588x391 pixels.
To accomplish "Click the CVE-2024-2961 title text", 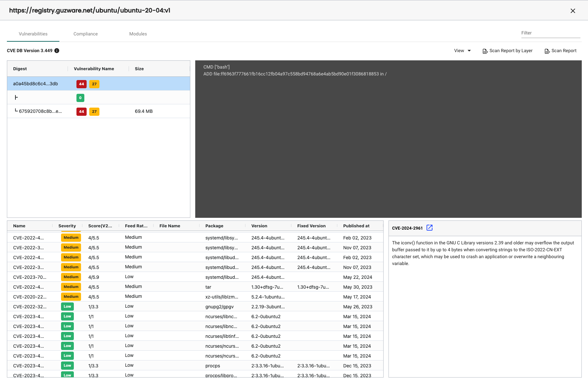I will click(407, 228).
